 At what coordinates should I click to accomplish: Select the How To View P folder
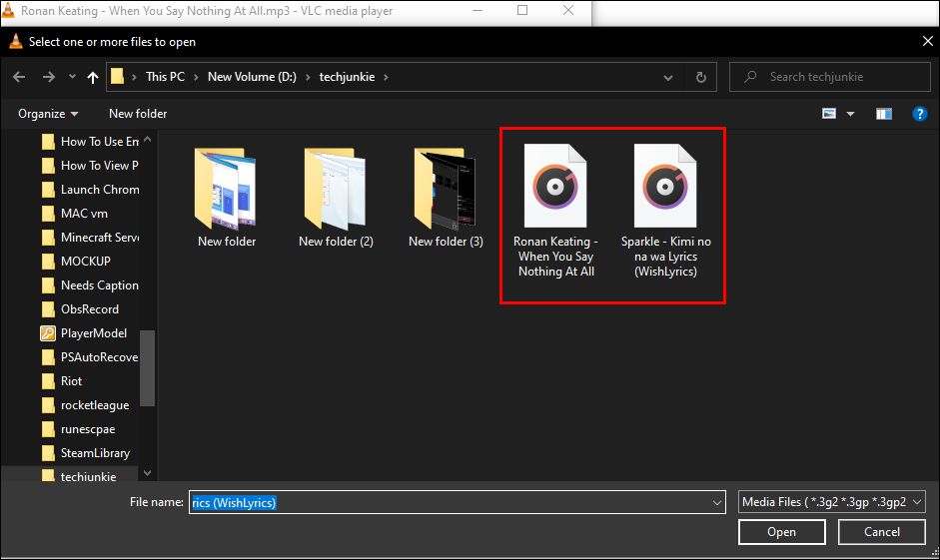tap(90, 166)
